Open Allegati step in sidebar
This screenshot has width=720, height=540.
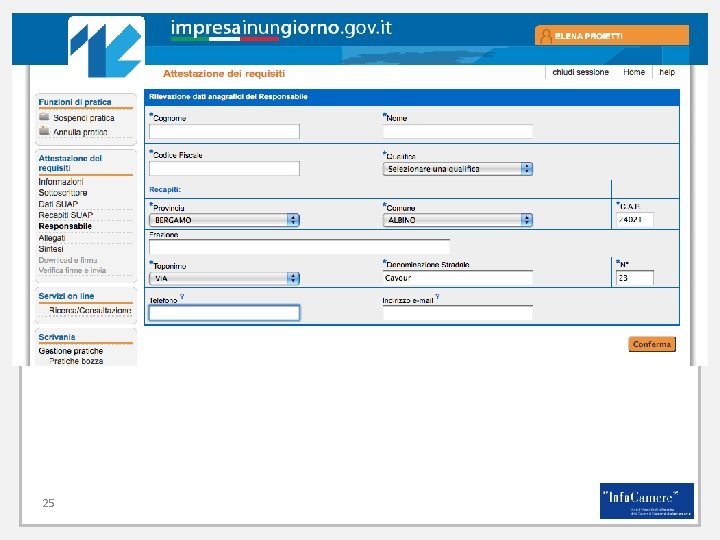[x=52, y=238]
